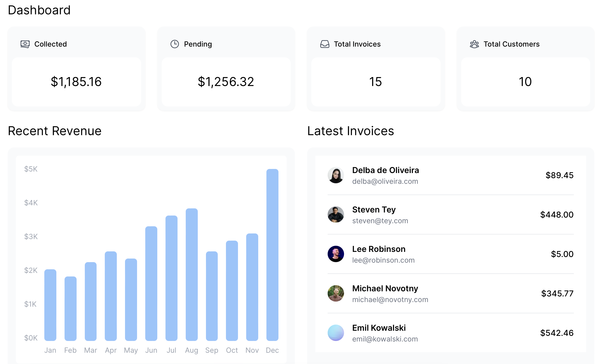Click Michael Novotny's profile photo
Viewport: 602px width, 364px height.
coord(336,293)
